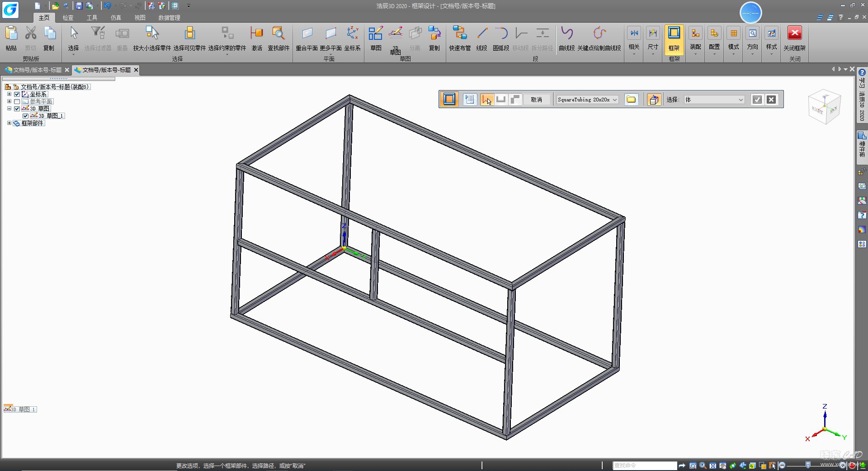Click the save icon in quick access toolbar

point(79,6)
